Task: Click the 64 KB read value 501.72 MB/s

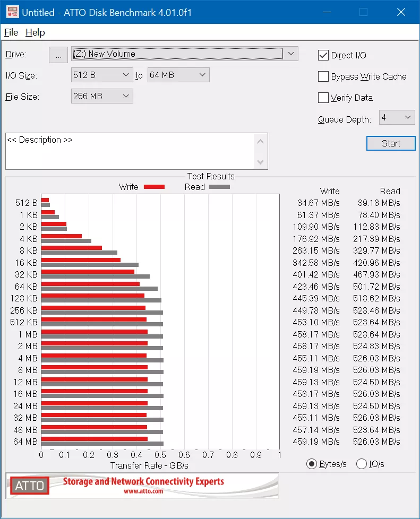Action: tap(376, 287)
